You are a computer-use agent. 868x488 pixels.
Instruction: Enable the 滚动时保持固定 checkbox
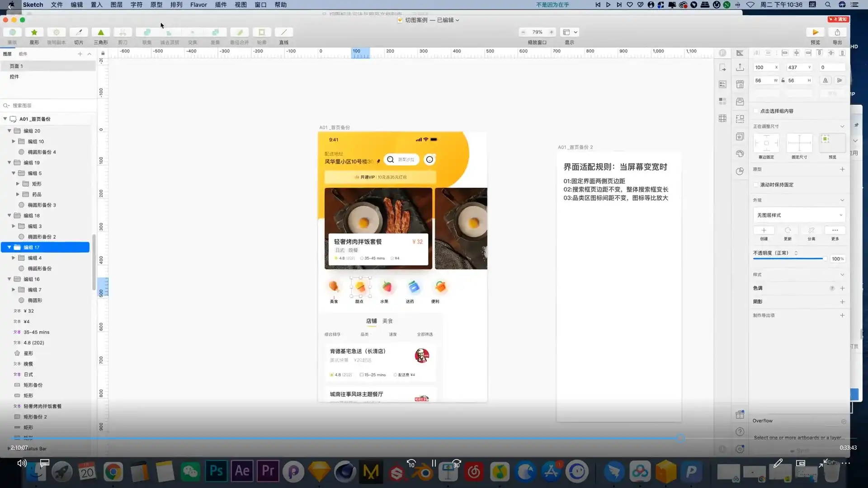pyautogui.click(x=756, y=184)
